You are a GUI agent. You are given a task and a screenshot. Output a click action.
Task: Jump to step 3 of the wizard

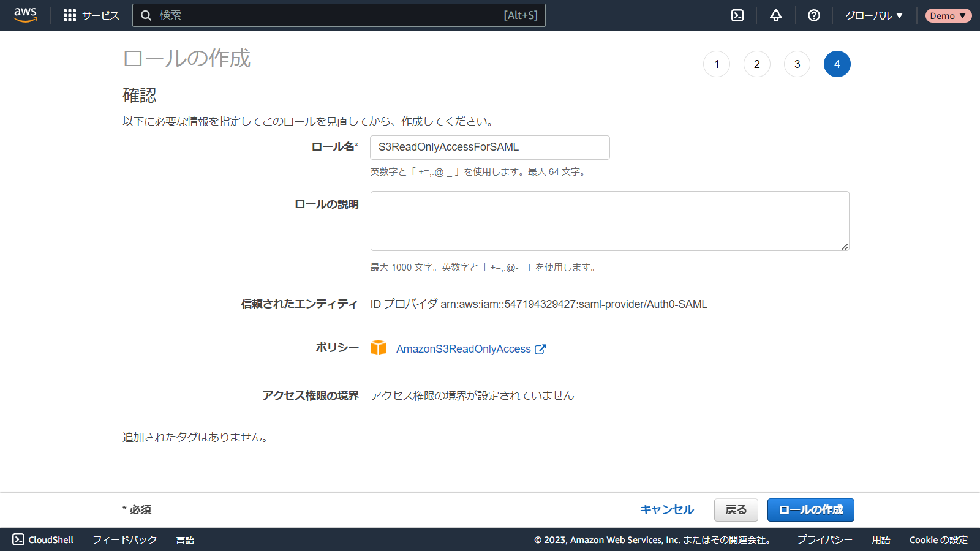[x=797, y=64]
